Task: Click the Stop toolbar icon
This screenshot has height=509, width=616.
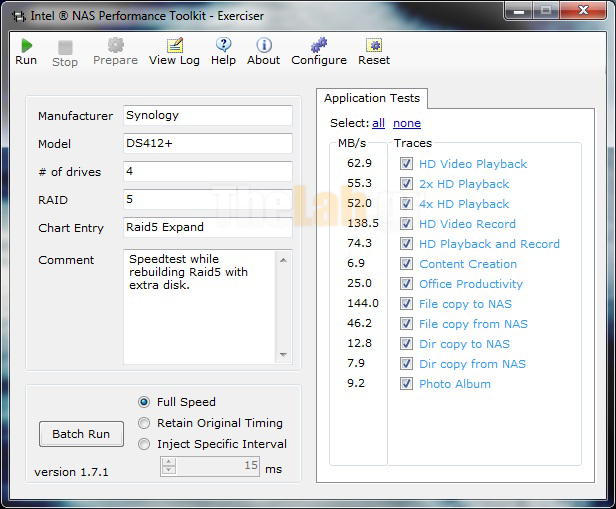Action: 65,48
